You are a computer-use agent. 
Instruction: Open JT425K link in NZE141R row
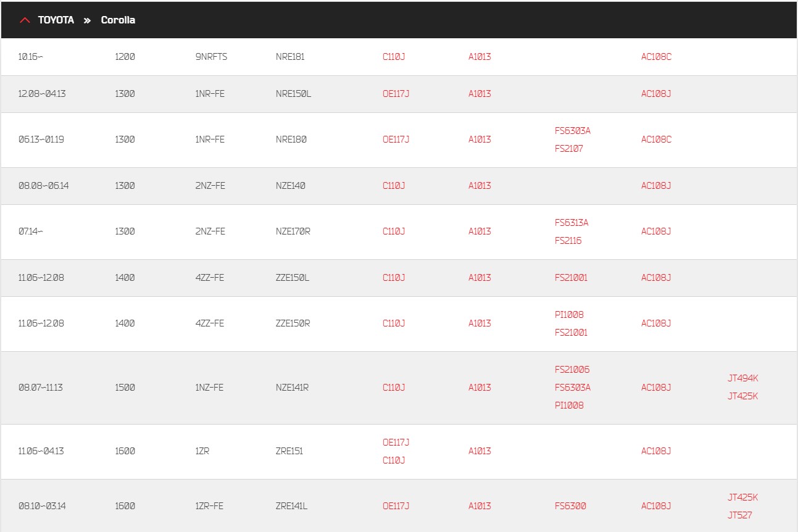[742, 396]
